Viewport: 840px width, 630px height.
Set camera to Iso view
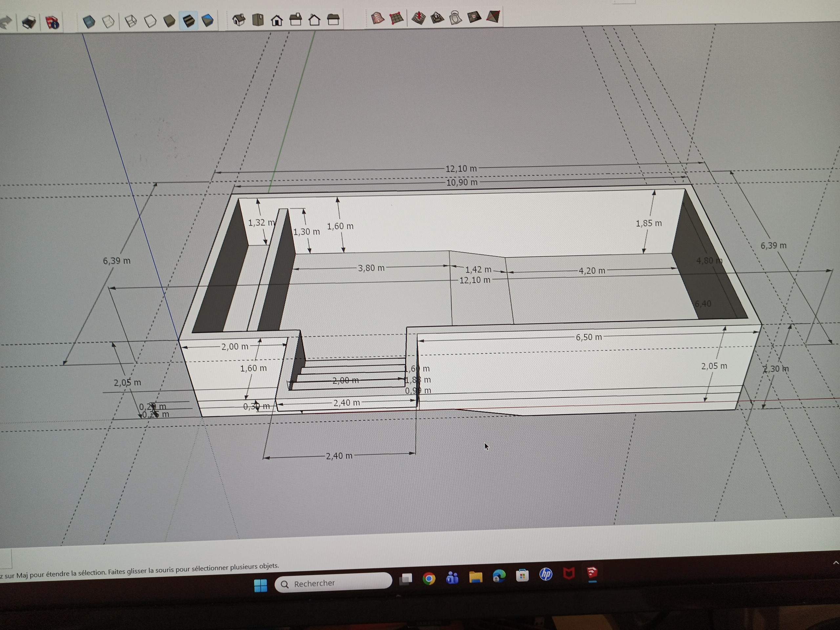(239, 20)
